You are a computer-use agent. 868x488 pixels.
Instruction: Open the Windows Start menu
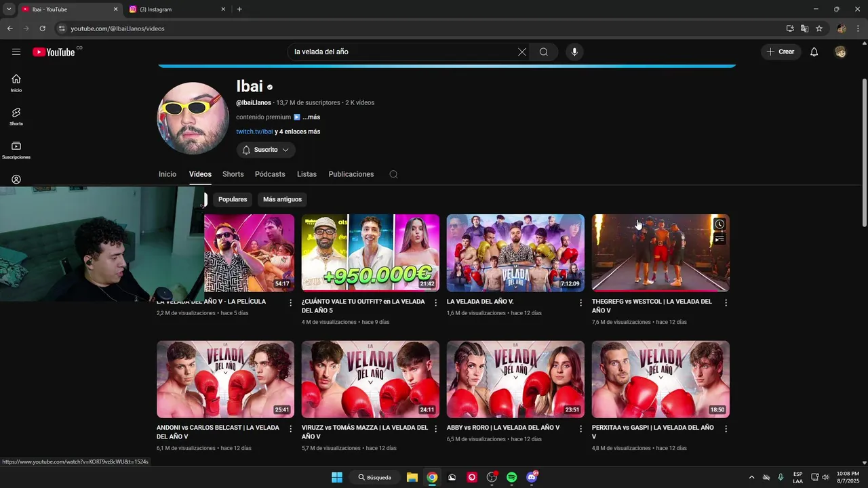[336, 477]
